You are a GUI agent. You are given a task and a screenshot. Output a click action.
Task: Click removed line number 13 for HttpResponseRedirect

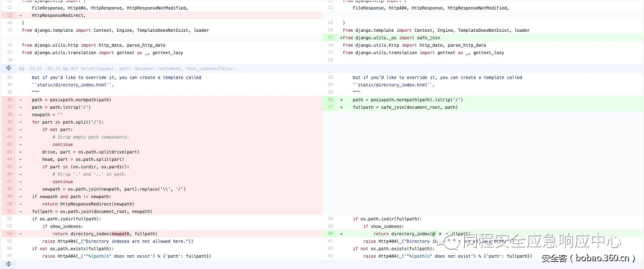pos(10,15)
